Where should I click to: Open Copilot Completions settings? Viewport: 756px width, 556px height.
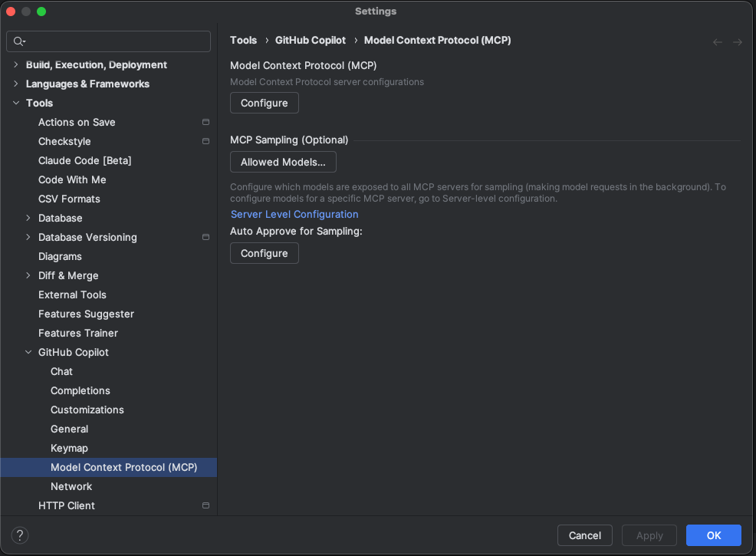click(81, 390)
